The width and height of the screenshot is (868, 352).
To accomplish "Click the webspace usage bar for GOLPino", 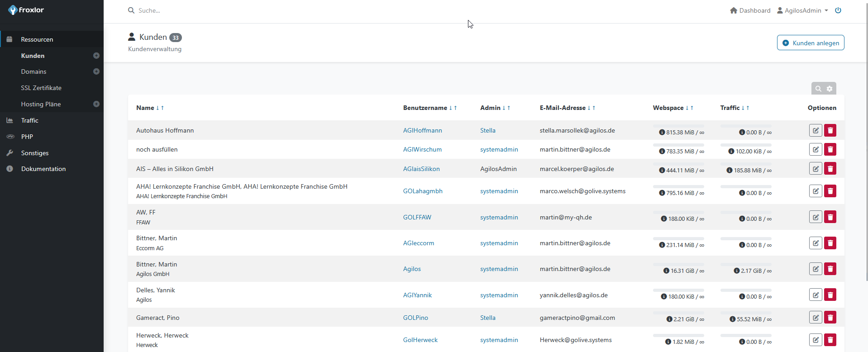I will coord(678,313).
